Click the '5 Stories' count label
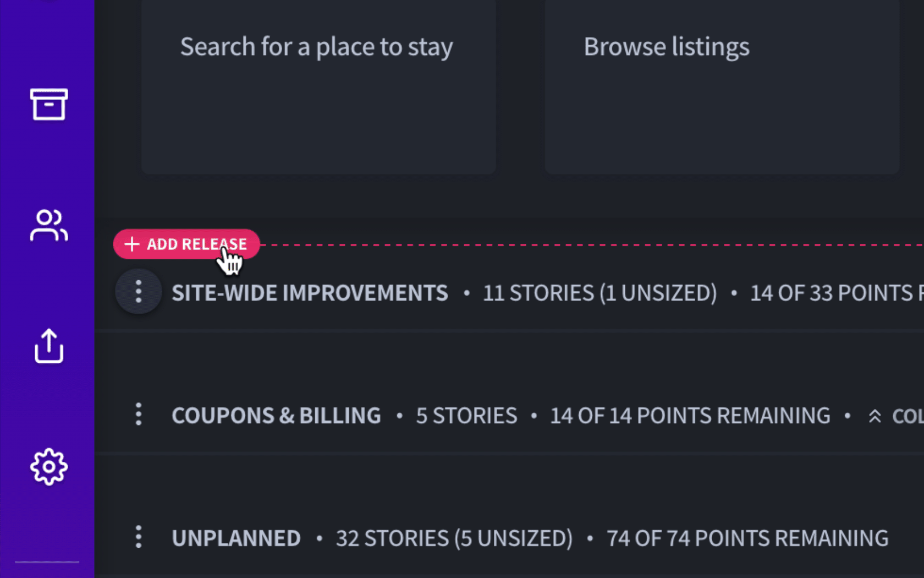Screen dimensions: 924x578 coord(466,416)
